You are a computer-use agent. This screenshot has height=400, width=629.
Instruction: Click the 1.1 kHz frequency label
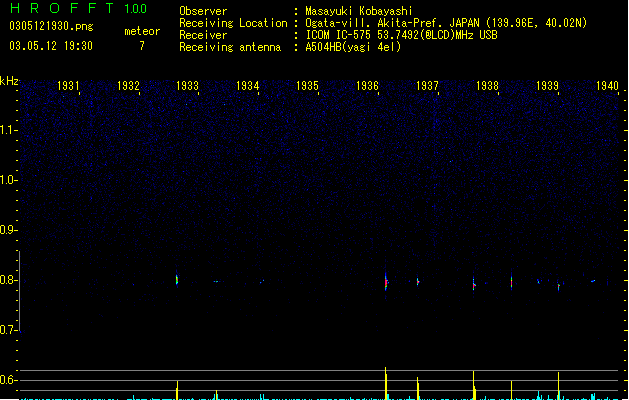coord(8,130)
